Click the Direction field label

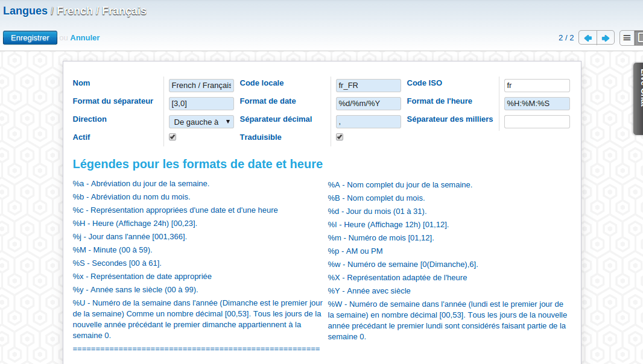pos(89,119)
